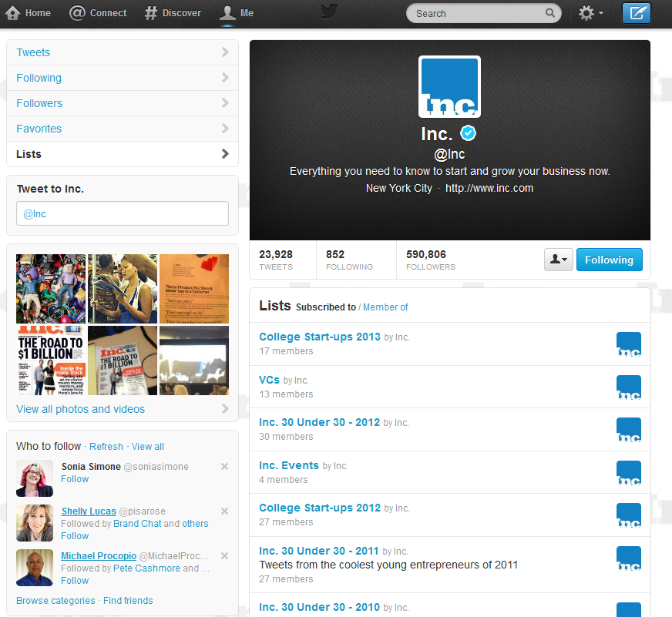The width and height of the screenshot is (672, 617).
Task: Click the Inc logo beside College Start-ups 2012
Action: 629,515
